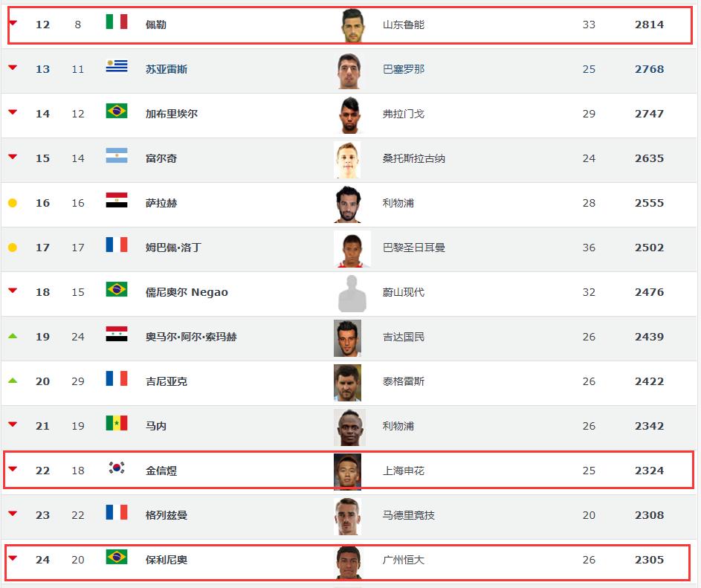Open 萨拉赫 player photo
Image resolution: width=701 pixels, height=588 pixels.
point(347,204)
